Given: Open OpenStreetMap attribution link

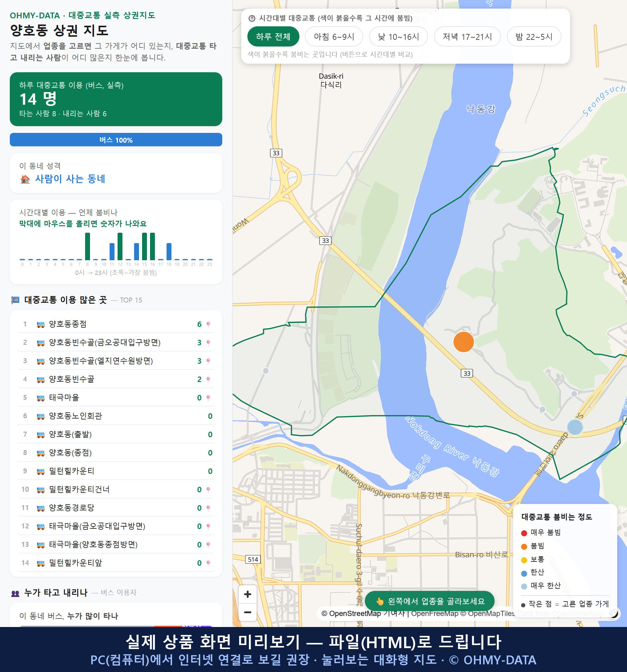Looking at the screenshot, I should tap(351, 613).
